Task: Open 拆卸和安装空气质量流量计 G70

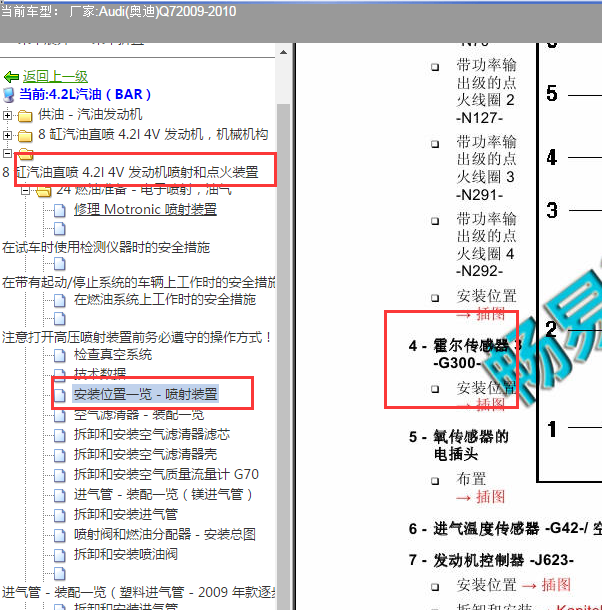Action: coord(166,474)
